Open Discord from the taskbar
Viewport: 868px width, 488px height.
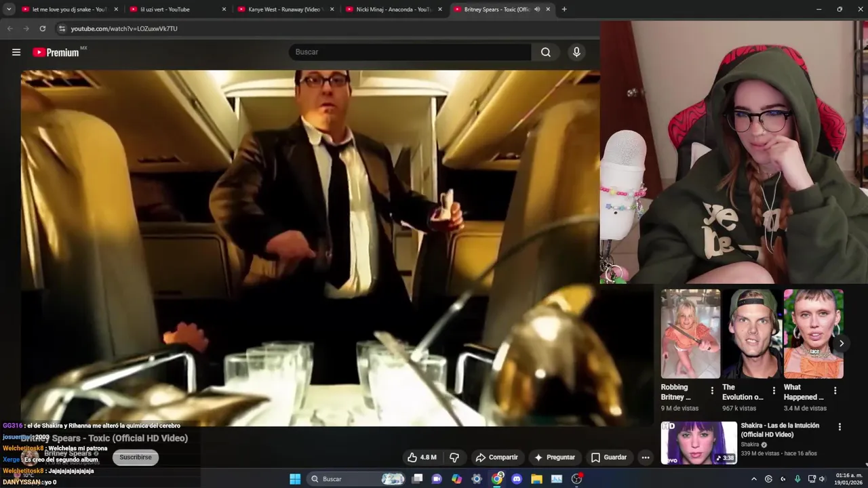click(x=517, y=479)
